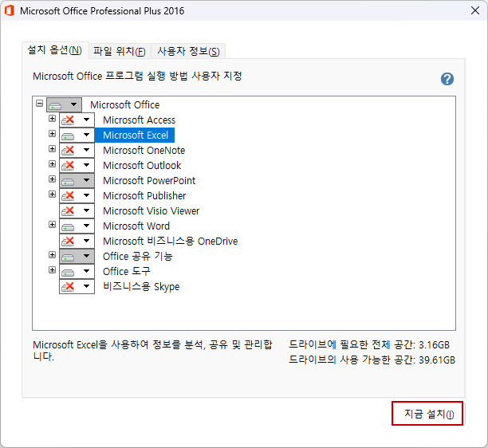Open install state dropdown for Microsoft Outlook
488x448 pixels.
tap(77, 165)
